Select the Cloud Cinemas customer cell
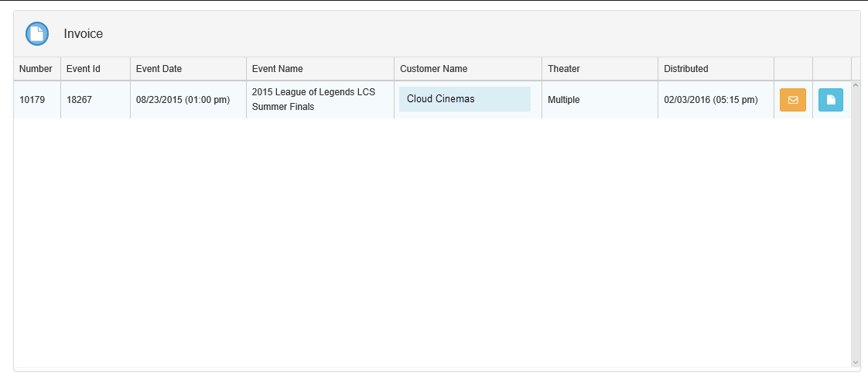 point(464,99)
